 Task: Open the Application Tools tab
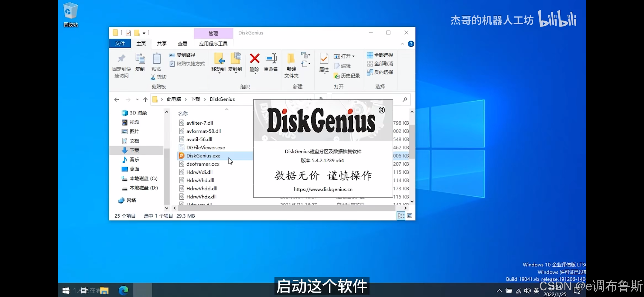pos(213,44)
